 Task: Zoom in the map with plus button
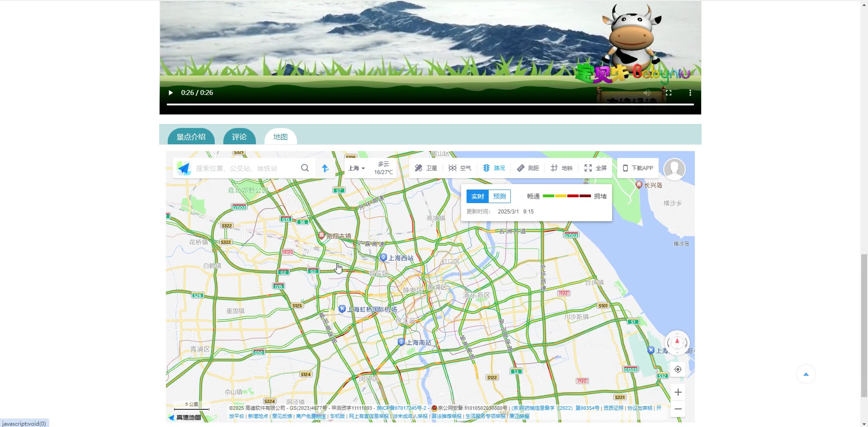tap(678, 392)
